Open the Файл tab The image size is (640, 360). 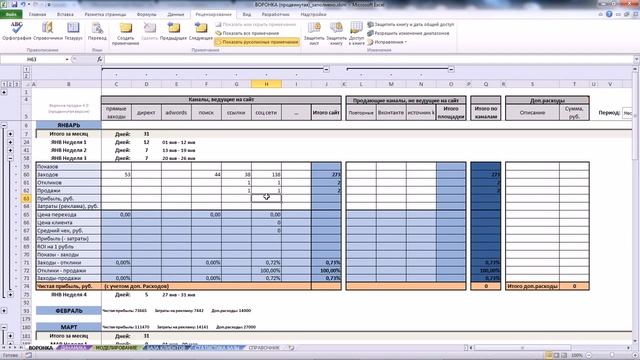pyautogui.click(x=11, y=14)
